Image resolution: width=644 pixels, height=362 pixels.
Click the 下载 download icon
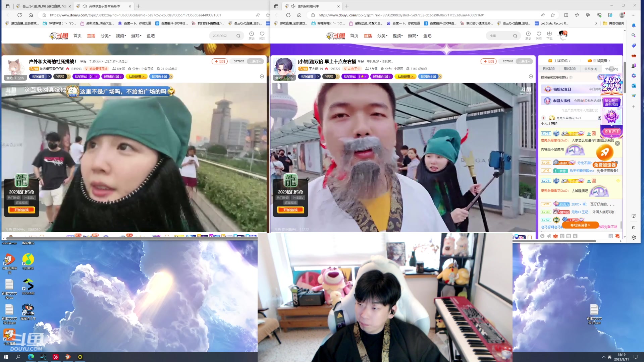pyautogui.click(x=549, y=34)
